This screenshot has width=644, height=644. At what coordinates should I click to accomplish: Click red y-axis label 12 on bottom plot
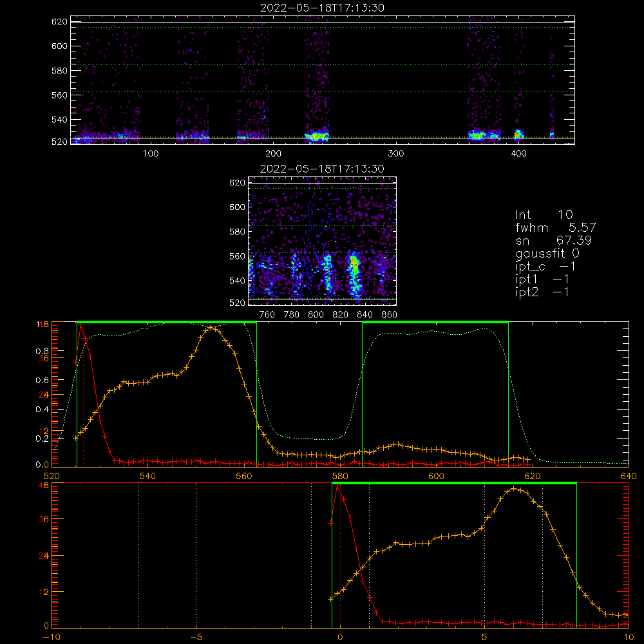coord(44,592)
